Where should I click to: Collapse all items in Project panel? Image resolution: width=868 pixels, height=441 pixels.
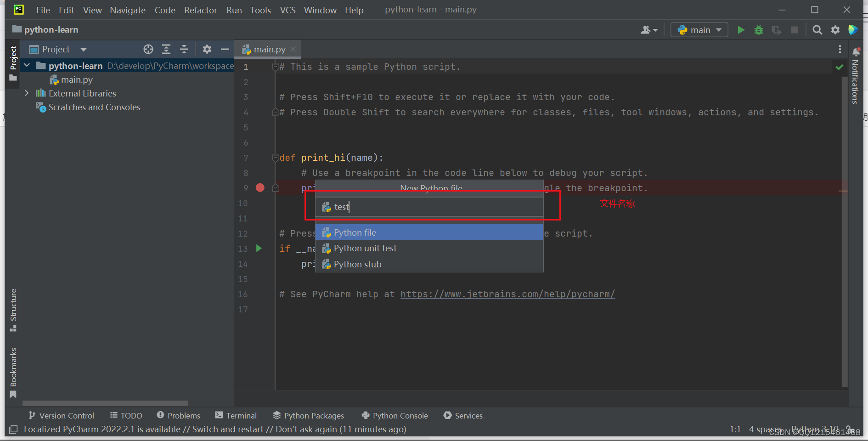coord(184,49)
